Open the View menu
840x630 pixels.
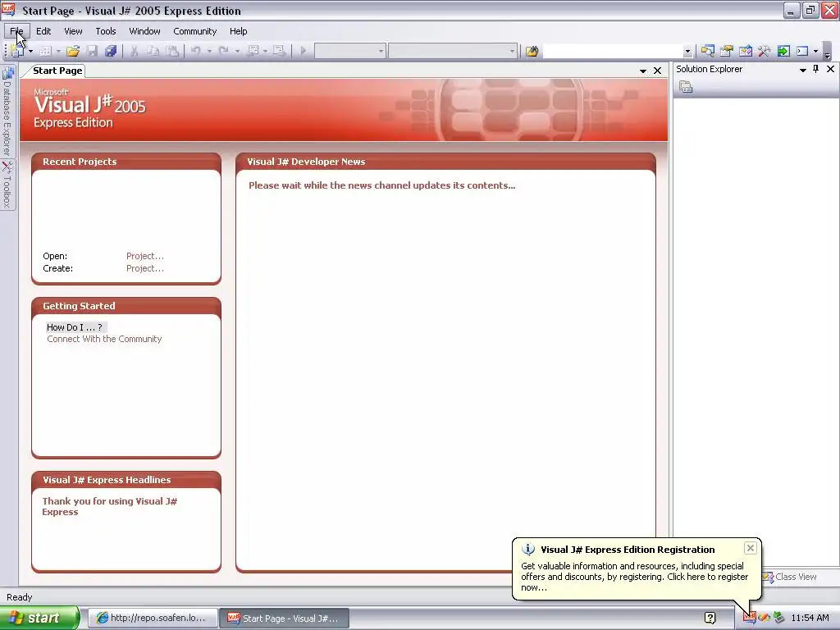pyautogui.click(x=73, y=31)
